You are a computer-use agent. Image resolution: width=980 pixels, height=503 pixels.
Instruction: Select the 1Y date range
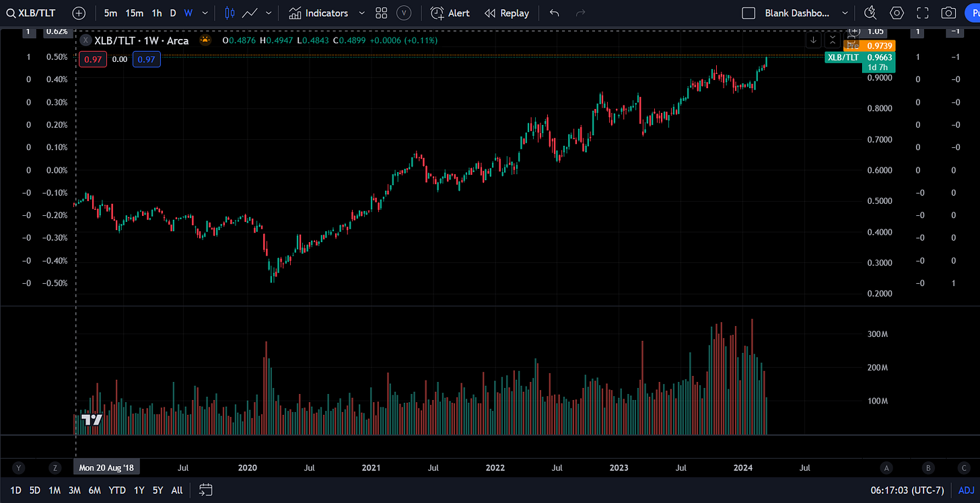click(139, 490)
